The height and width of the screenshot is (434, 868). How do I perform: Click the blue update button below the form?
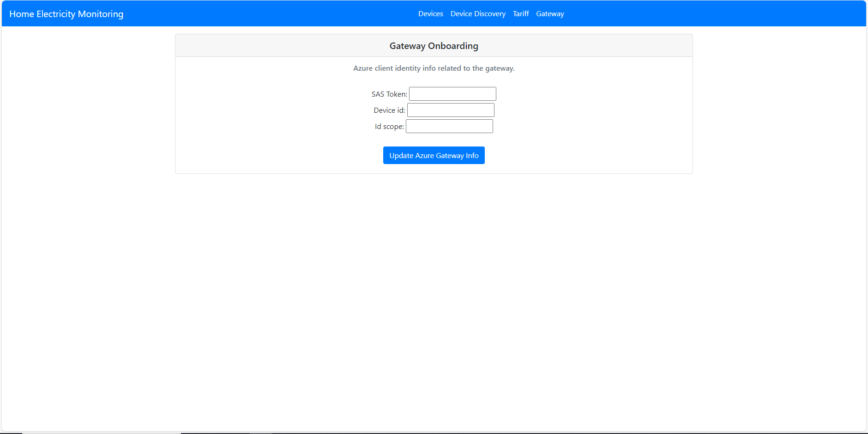pyautogui.click(x=434, y=155)
